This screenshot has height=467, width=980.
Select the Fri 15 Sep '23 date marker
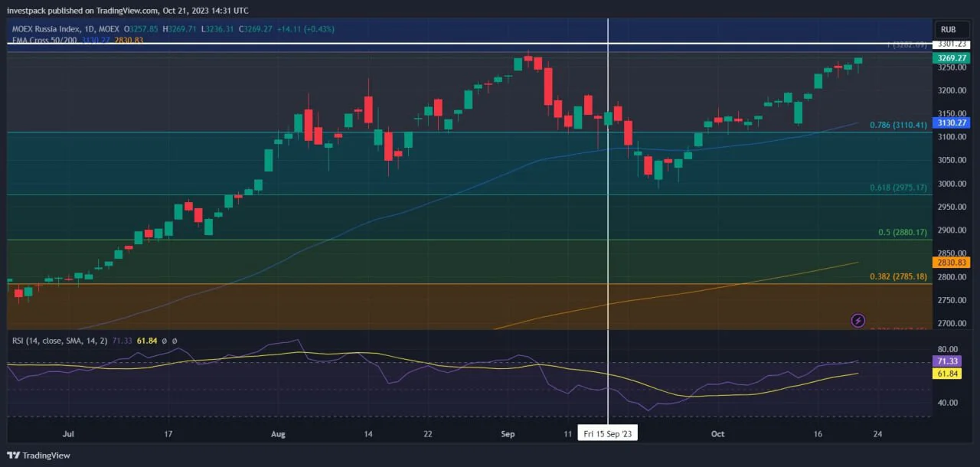[x=608, y=433]
